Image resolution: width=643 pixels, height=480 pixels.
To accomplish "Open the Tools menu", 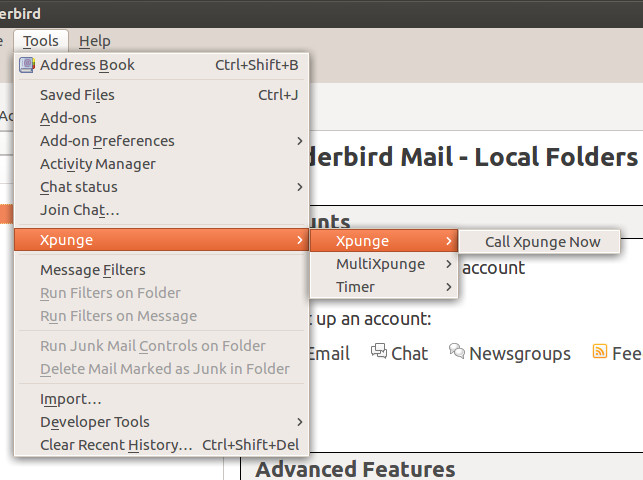I will (41, 41).
